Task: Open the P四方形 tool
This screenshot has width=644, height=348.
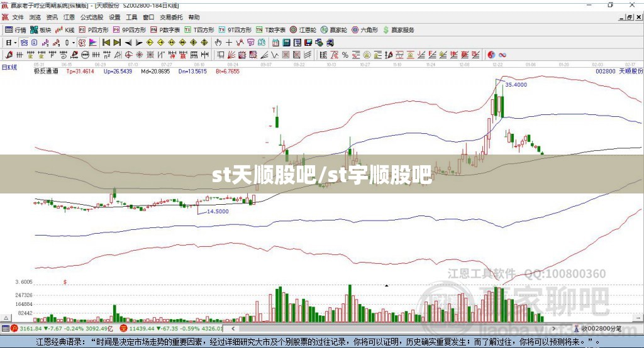Action: (x=94, y=30)
